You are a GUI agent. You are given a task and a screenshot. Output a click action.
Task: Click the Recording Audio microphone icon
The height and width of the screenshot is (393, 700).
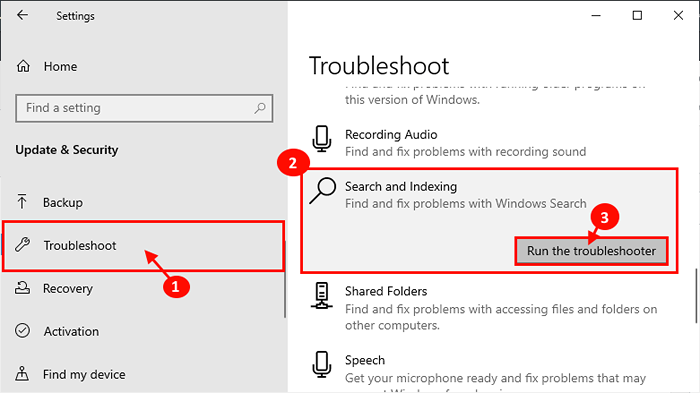pos(321,139)
